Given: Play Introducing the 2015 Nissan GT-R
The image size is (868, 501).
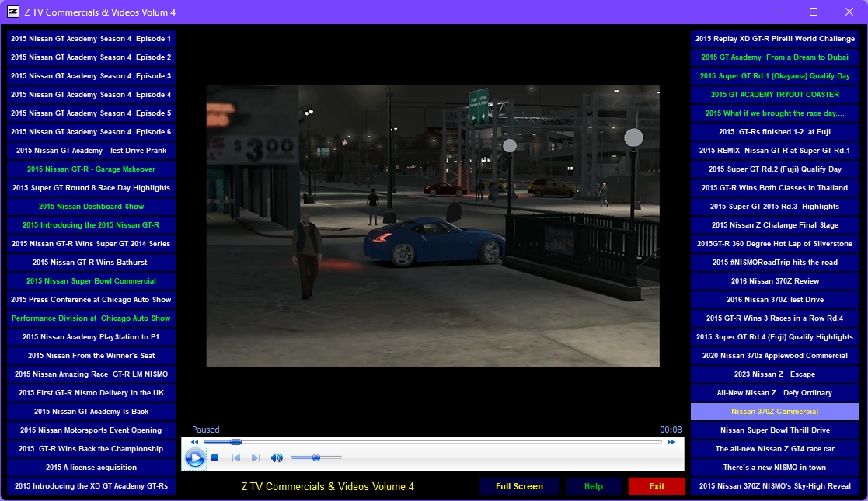Looking at the screenshot, I should pos(92,225).
